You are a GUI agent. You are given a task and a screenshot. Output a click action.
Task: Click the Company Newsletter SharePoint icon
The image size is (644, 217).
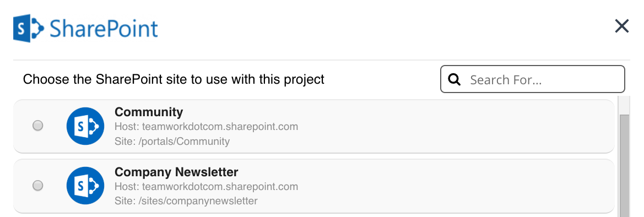(85, 186)
